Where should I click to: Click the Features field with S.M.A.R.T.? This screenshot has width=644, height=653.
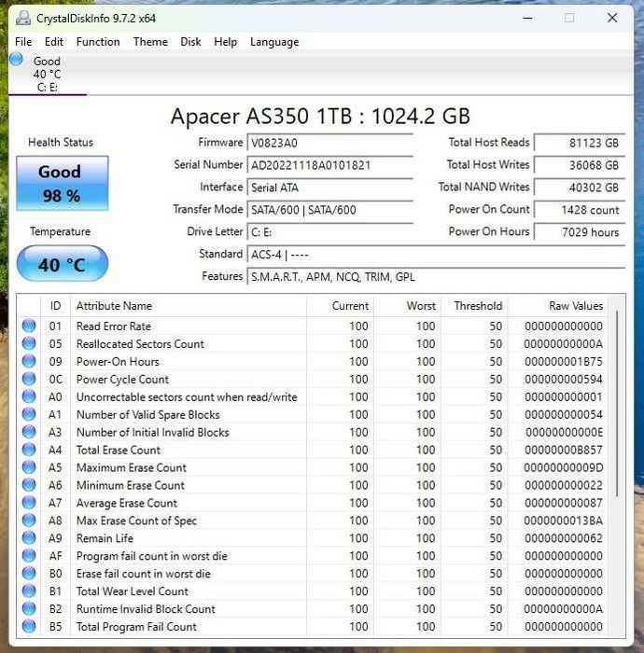click(436, 277)
